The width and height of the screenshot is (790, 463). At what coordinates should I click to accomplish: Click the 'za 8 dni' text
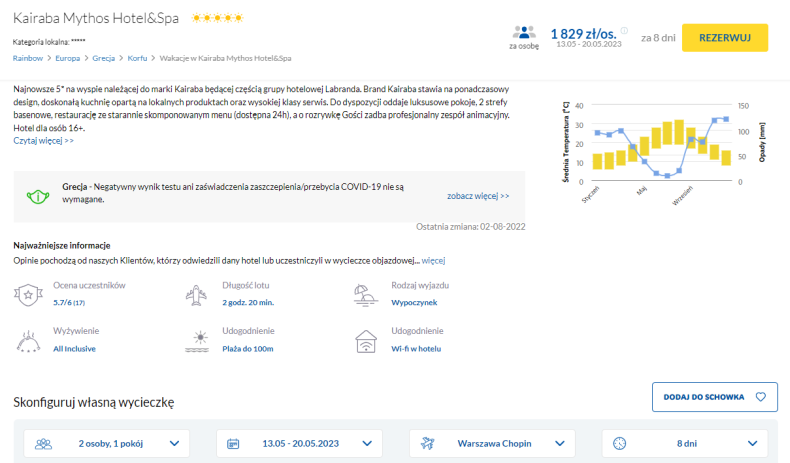[658, 38]
